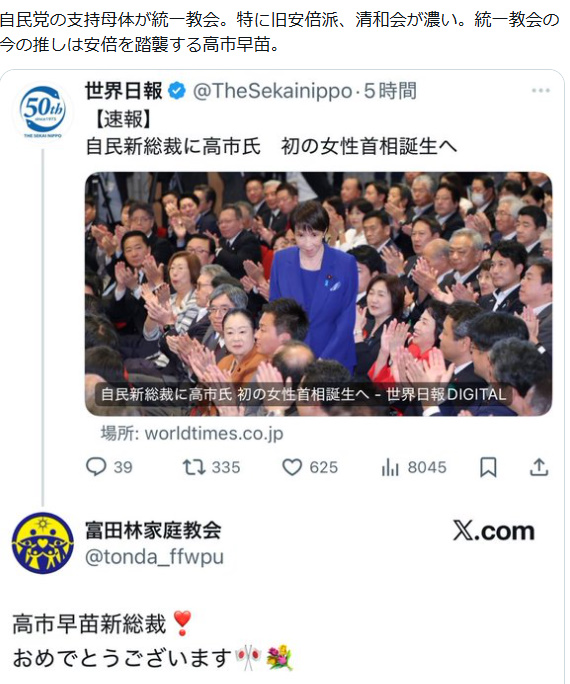Screen dimensions: 570x684
Task: Click the share upload icon
Action: point(539,467)
